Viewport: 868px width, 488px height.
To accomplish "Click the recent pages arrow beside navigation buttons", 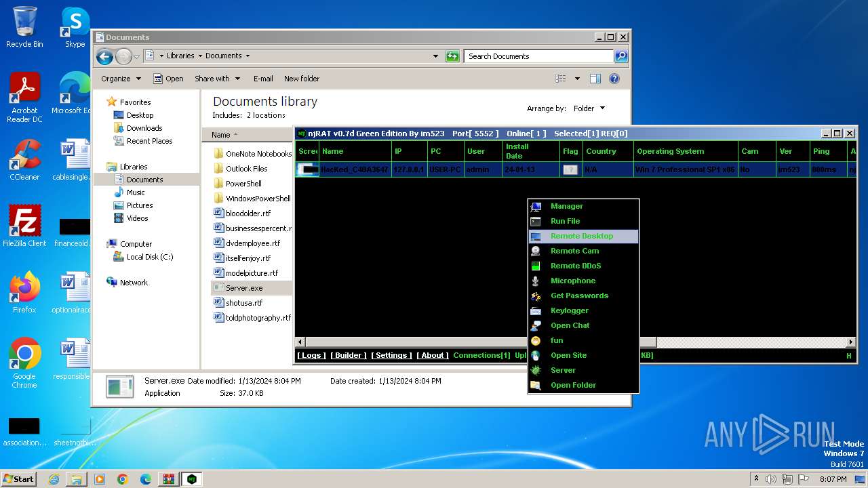I will (x=136, y=56).
